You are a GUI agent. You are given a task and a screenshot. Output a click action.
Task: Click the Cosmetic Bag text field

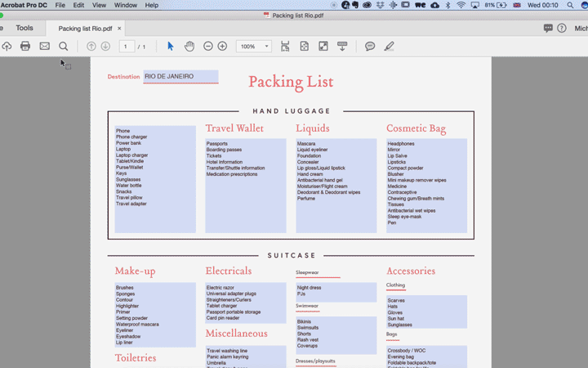pos(427,186)
